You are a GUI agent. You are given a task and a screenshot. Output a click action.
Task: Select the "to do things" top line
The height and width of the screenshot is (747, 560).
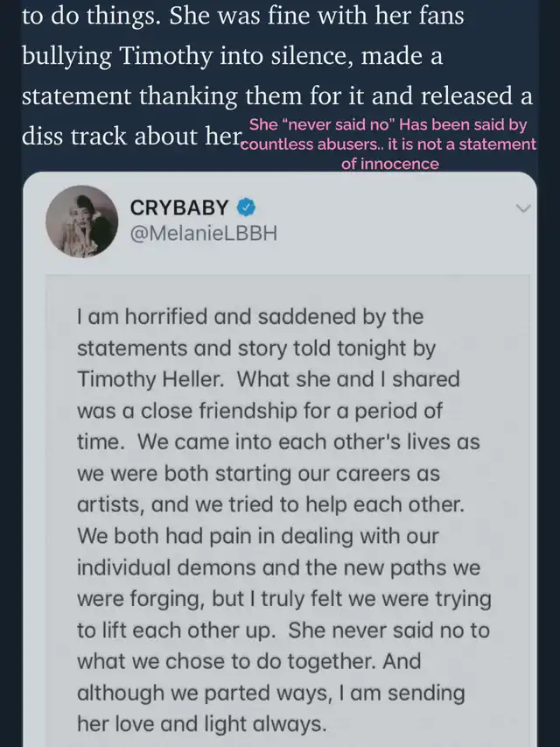243,15
